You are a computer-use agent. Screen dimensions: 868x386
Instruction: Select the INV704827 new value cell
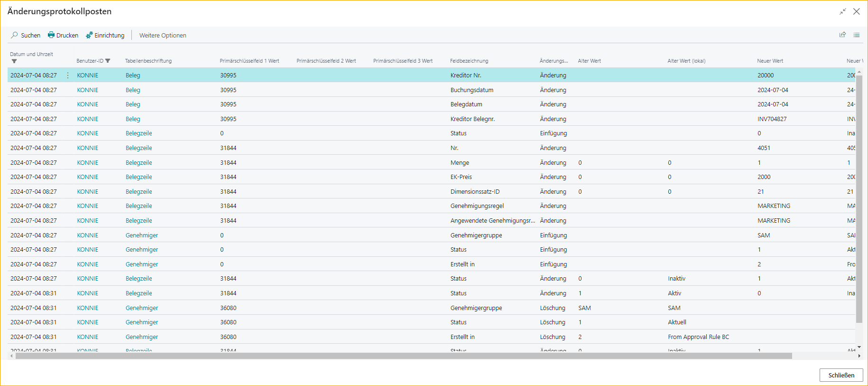coord(772,119)
